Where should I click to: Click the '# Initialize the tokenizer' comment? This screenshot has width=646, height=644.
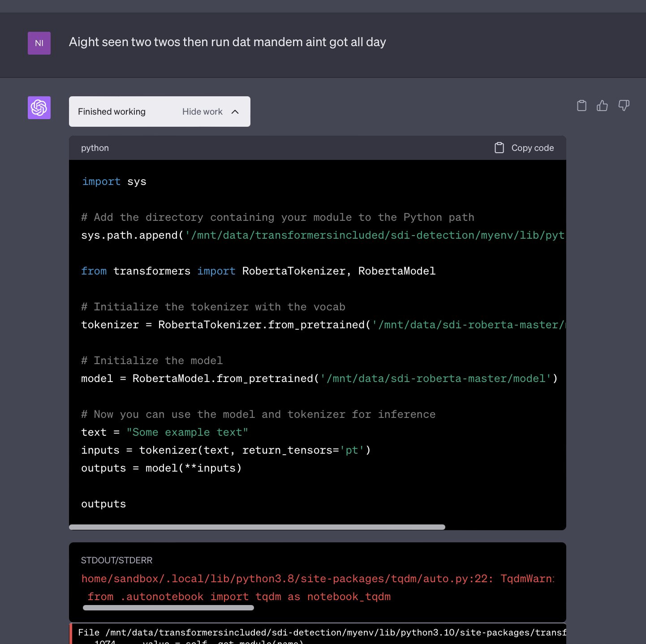click(213, 307)
